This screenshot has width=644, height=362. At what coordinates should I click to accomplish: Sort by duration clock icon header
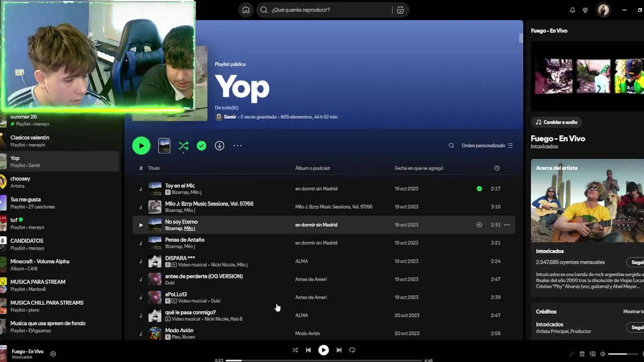coord(497,168)
